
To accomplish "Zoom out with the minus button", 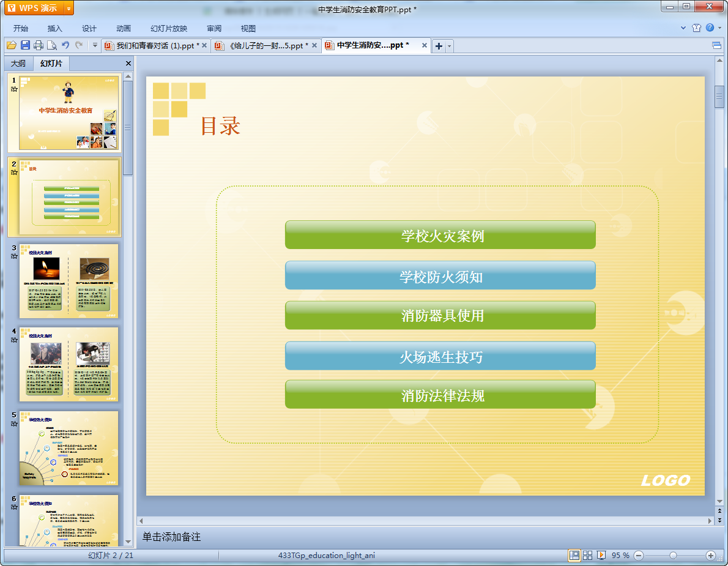I will tap(639, 556).
